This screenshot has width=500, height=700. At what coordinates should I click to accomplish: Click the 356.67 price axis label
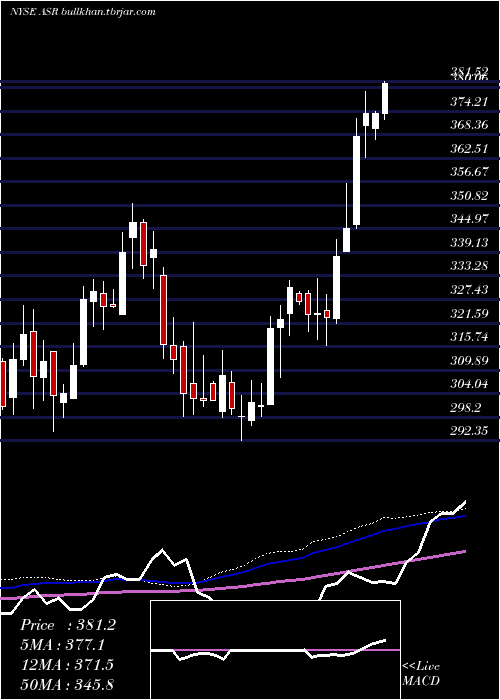[x=469, y=172]
